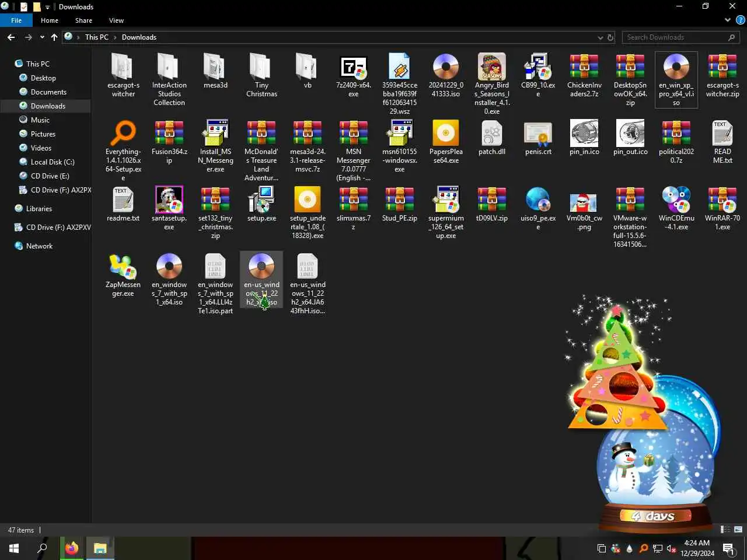Select the CB99_10.exe file
747x560 pixels.
pos(538,75)
